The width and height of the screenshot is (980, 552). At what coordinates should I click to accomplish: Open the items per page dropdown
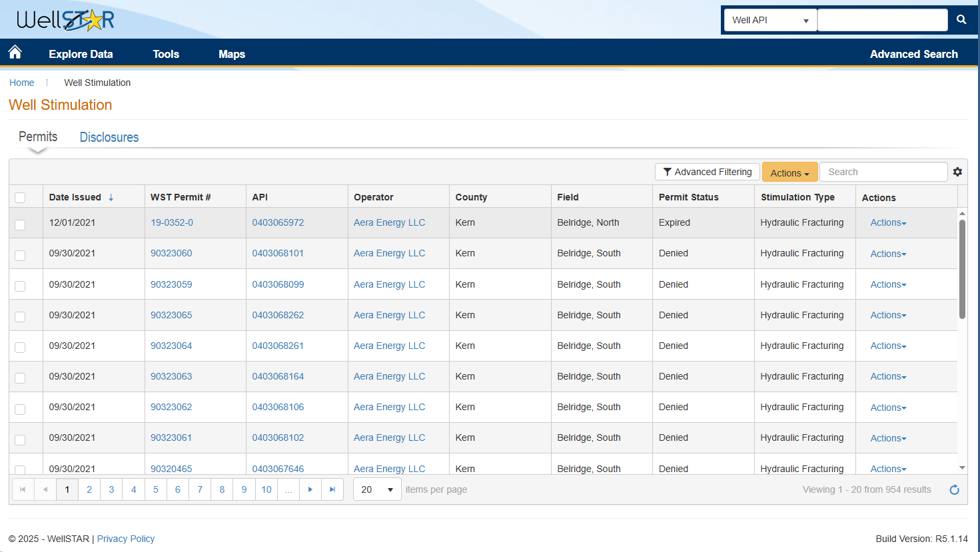377,489
